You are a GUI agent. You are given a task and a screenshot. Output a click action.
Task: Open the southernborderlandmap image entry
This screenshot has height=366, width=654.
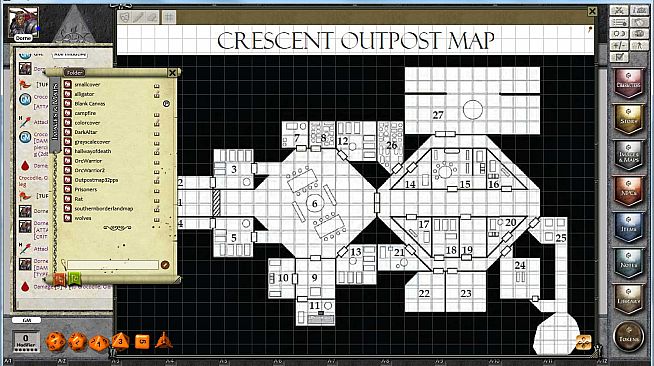click(x=103, y=209)
